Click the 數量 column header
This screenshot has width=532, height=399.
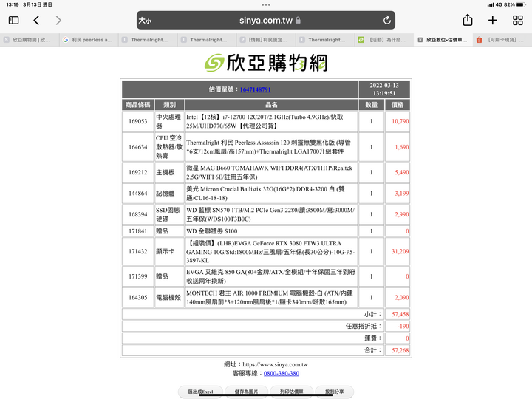(371, 105)
